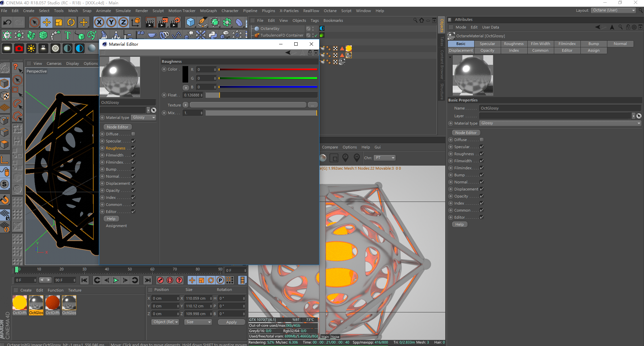Adjust the red R color slider

coord(268,70)
